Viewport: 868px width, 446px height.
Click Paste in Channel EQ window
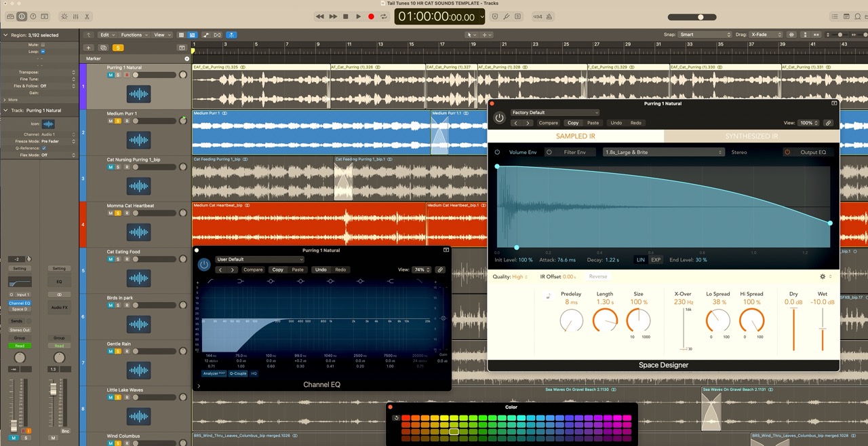(298, 270)
